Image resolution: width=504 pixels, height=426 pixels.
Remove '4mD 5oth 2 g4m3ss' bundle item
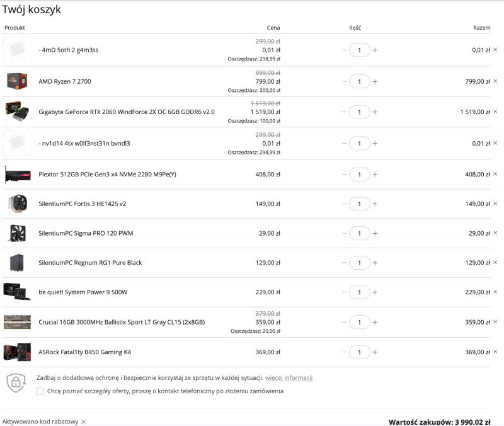click(495, 50)
